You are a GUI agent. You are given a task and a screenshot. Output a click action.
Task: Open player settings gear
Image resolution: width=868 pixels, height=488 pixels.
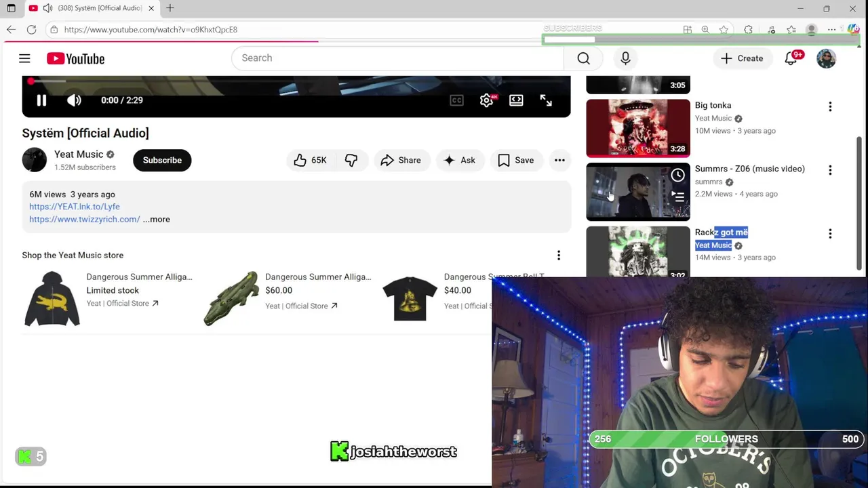pyautogui.click(x=486, y=100)
